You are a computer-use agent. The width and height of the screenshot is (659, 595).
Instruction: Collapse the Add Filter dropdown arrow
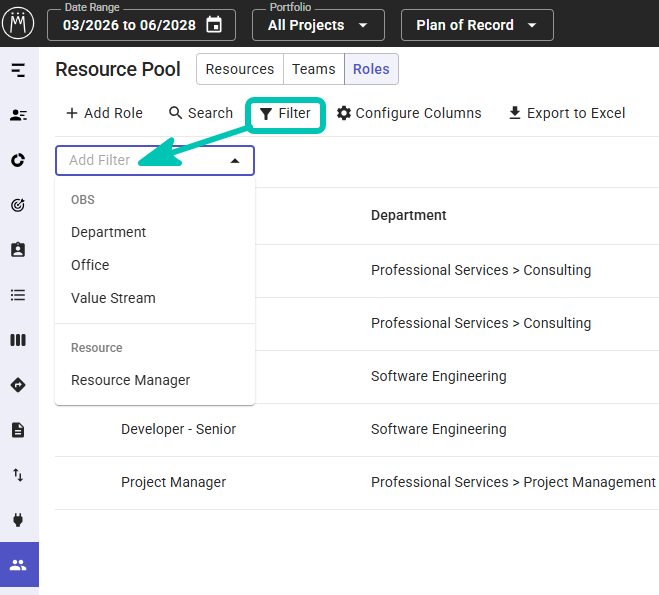pos(235,161)
